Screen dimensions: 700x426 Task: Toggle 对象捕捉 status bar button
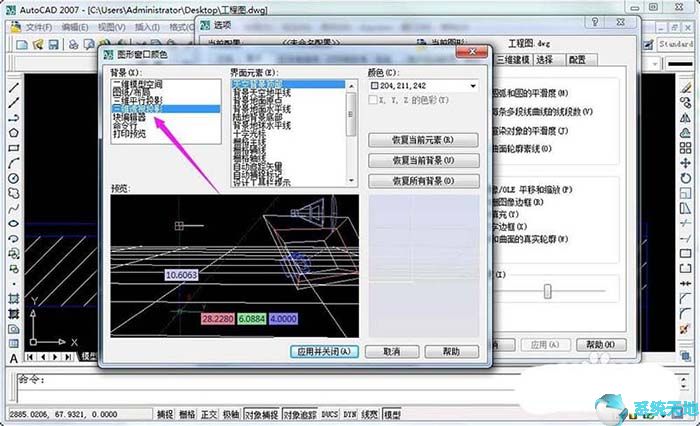pyautogui.click(x=262, y=414)
